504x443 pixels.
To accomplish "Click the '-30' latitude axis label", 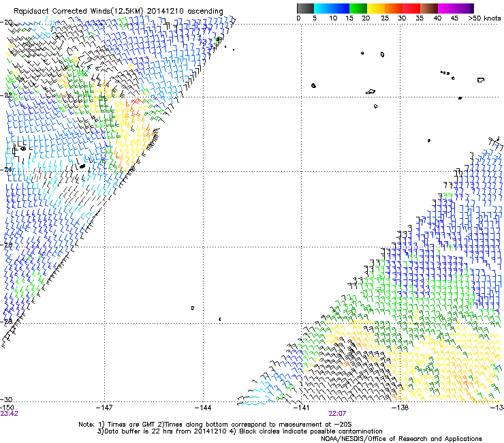I will point(6,399).
